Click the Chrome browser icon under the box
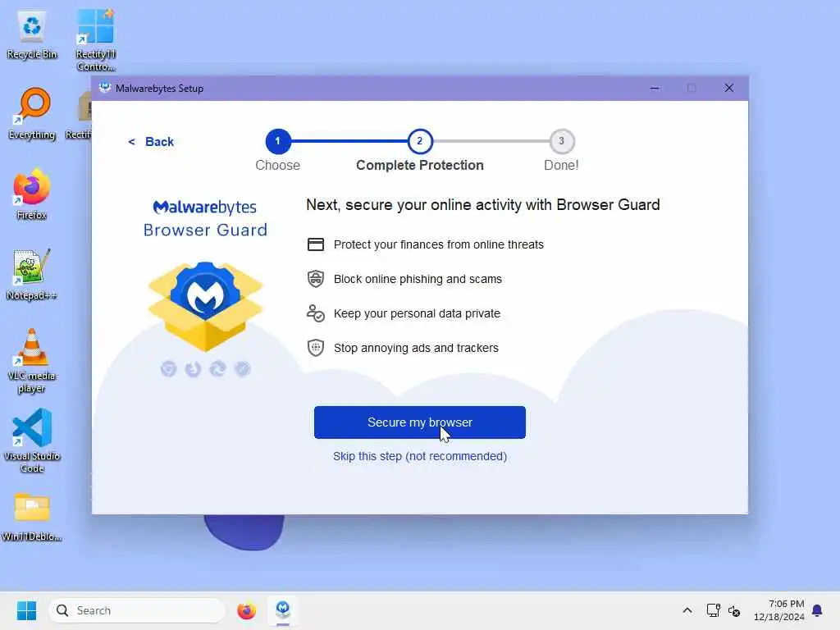 (x=168, y=368)
